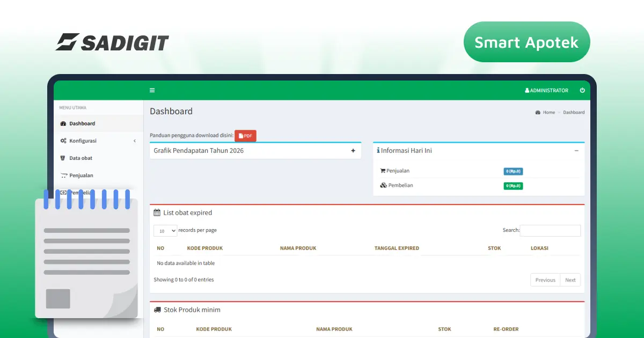Open the records per page dropdown
Image resolution: width=644 pixels, height=338 pixels.
click(x=165, y=230)
